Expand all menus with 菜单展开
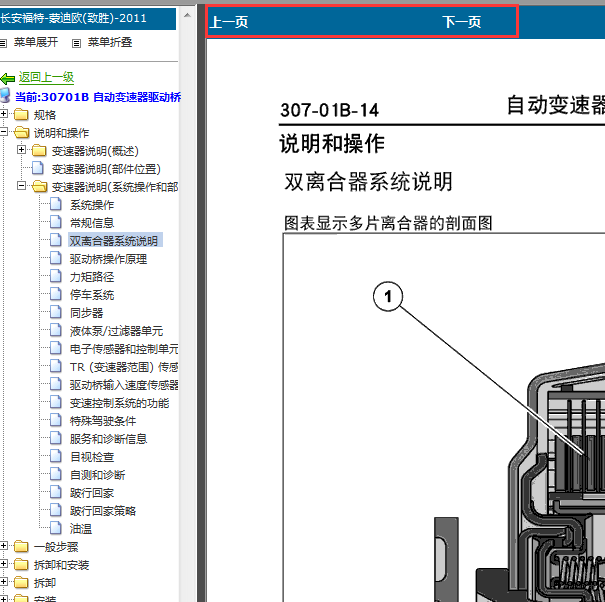 pos(35,42)
